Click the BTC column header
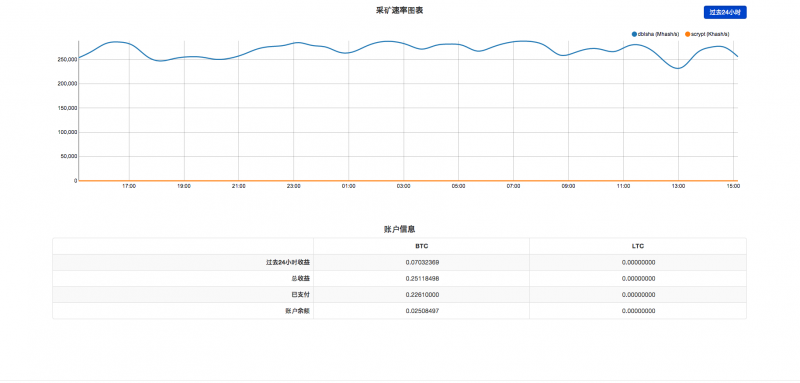 coord(421,246)
